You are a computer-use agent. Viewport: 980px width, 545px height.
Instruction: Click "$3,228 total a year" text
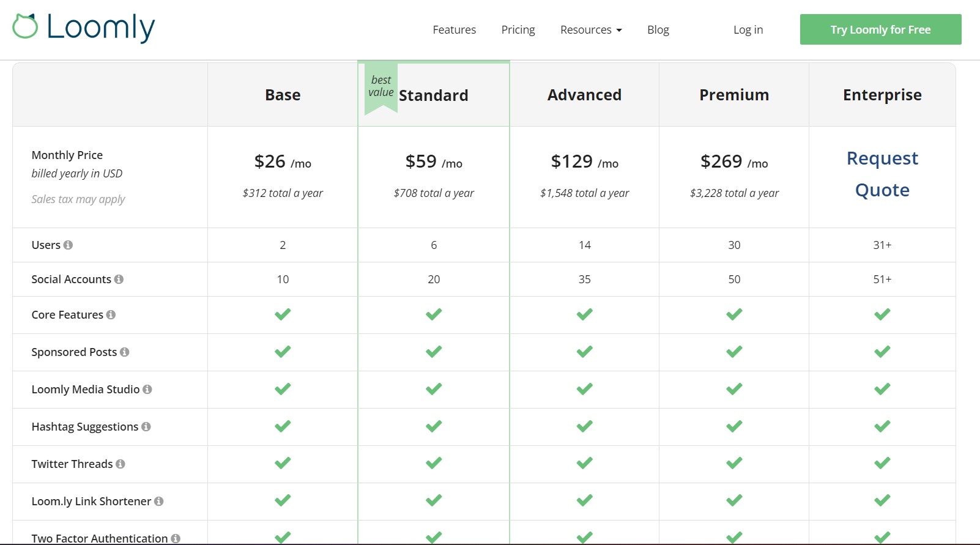click(x=734, y=193)
